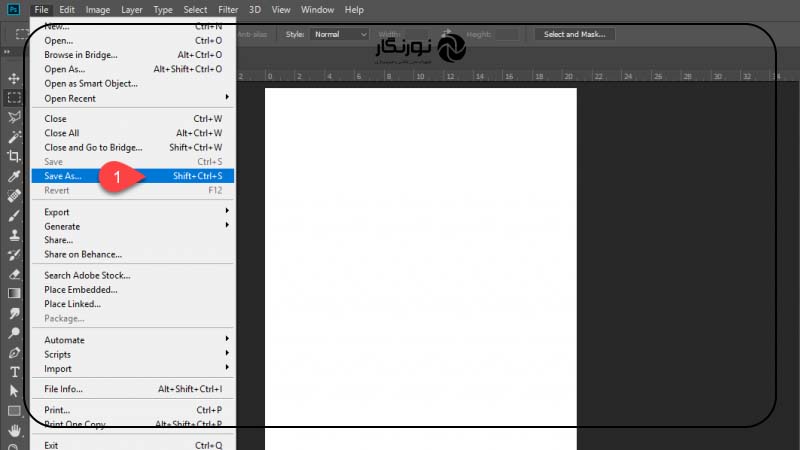
Task: Select the Dodge tool
Action: tap(14, 333)
